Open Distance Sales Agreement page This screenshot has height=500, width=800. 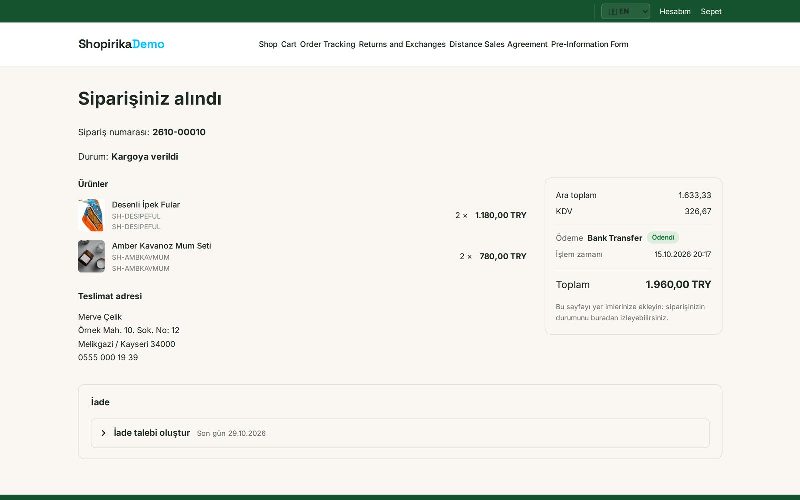[x=498, y=44]
